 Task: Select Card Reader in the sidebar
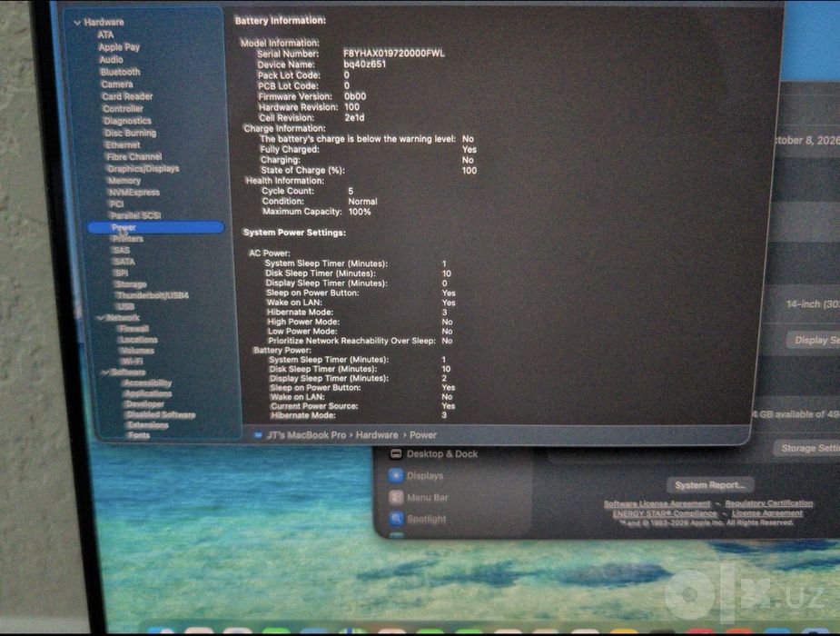(127, 96)
